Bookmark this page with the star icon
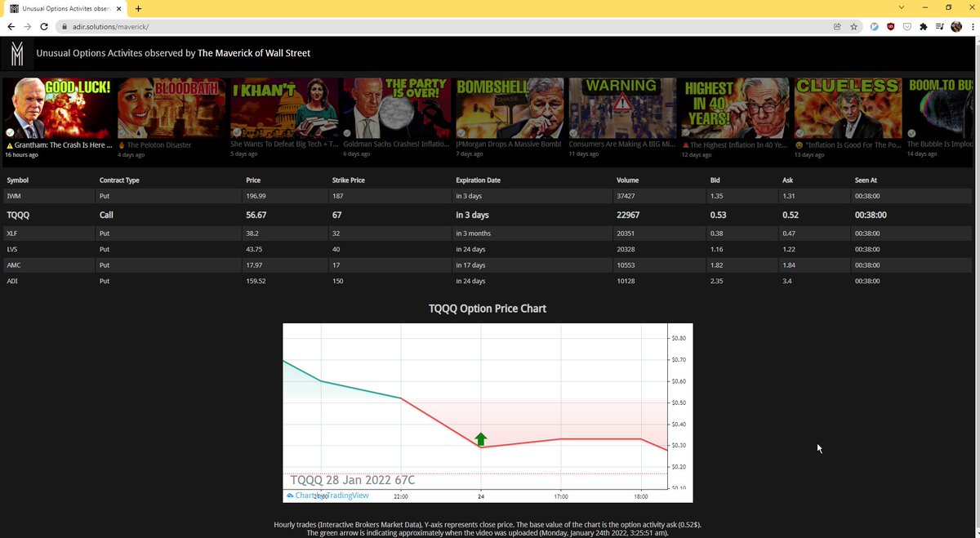This screenshot has height=538, width=980. coord(853,26)
